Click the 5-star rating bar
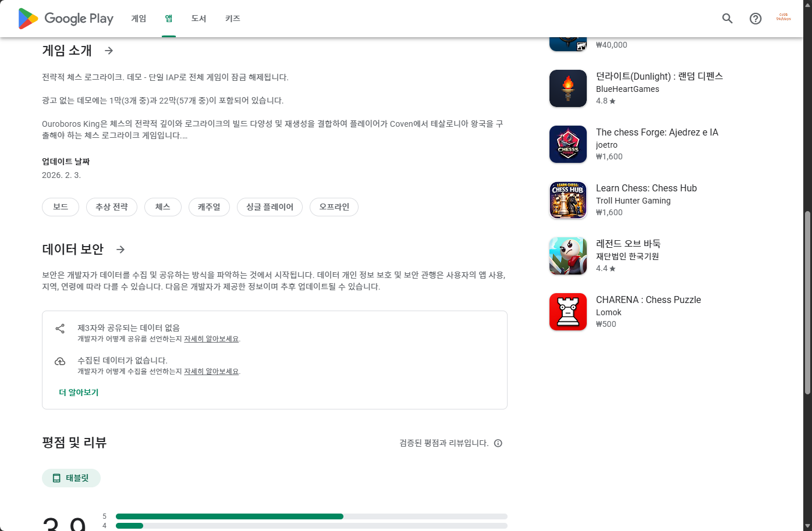The image size is (812, 531). [311, 516]
